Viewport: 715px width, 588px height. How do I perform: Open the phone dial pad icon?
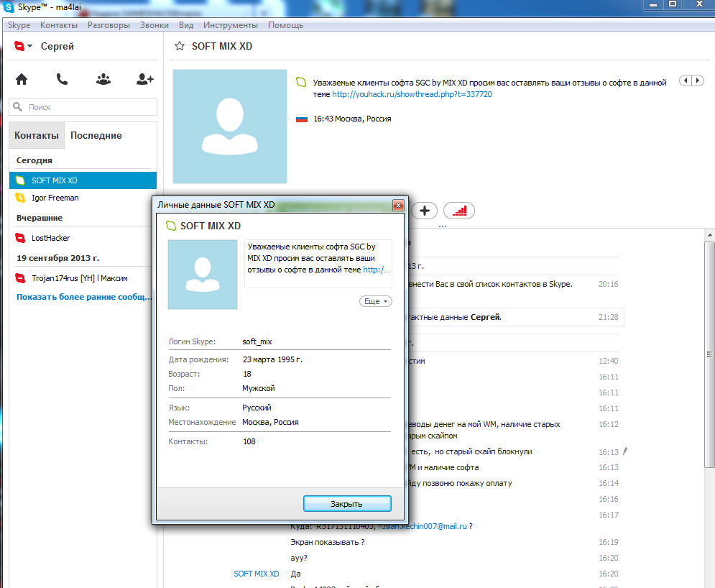pos(62,79)
